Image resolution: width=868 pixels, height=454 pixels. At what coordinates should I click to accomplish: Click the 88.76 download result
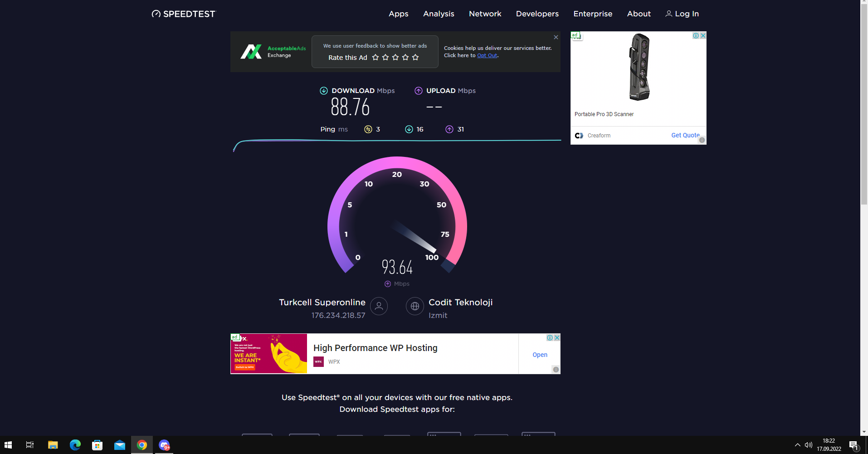click(x=350, y=107)
